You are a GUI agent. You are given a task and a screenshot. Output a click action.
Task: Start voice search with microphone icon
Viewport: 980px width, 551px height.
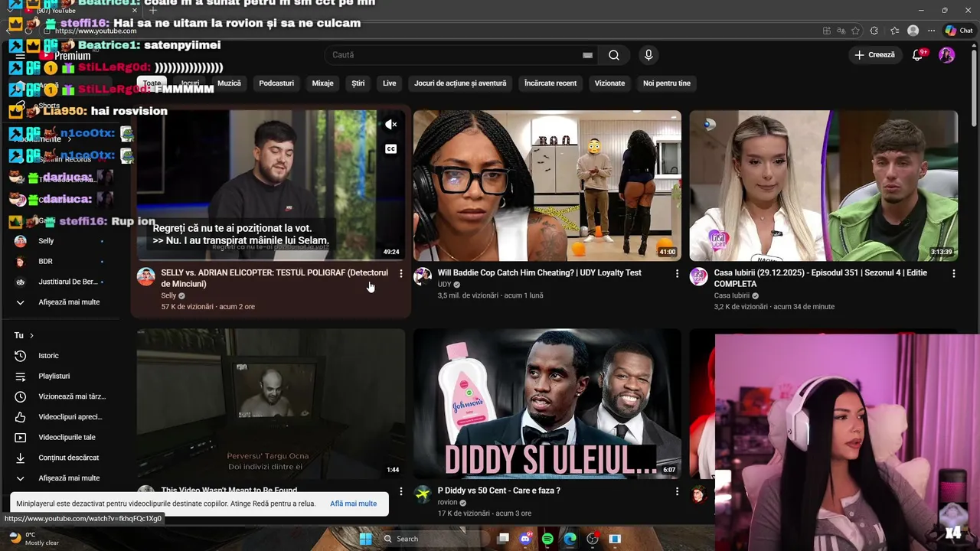(648, 55)
